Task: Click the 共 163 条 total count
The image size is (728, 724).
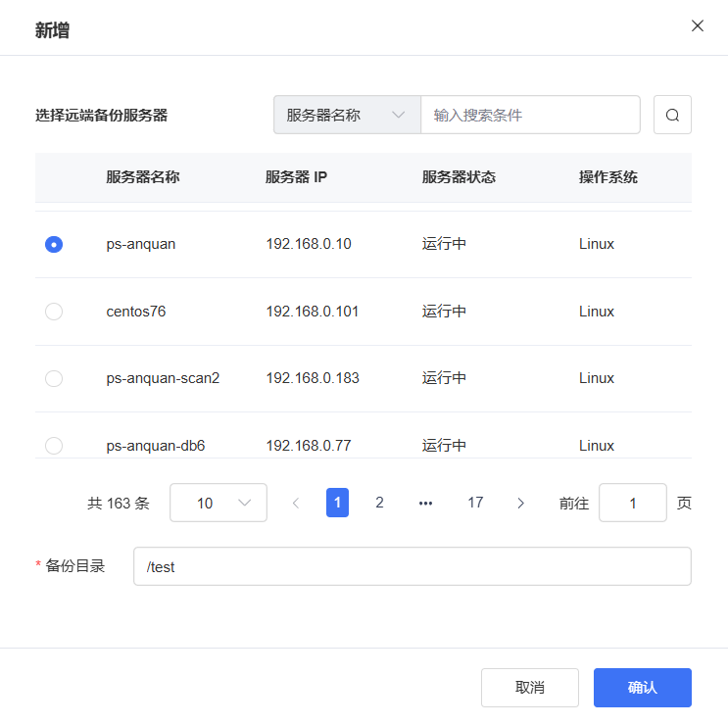Action: [x=119, y=504]
